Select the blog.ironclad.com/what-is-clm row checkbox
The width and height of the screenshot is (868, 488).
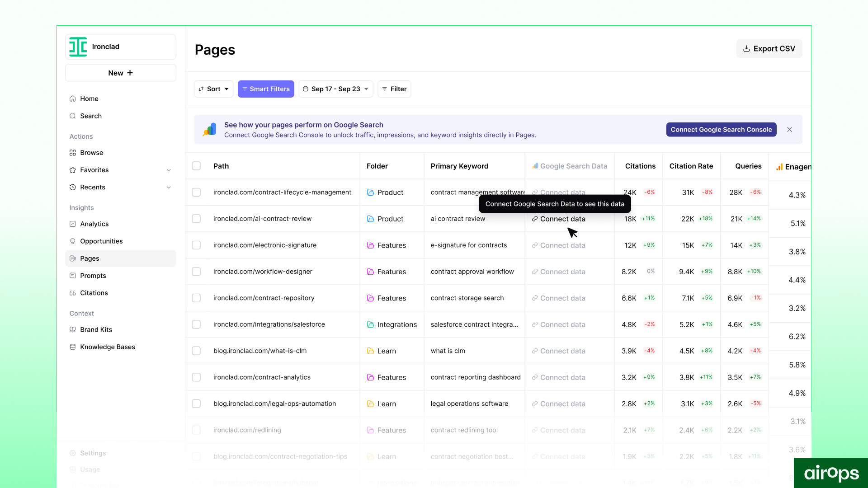coord(196,351)
